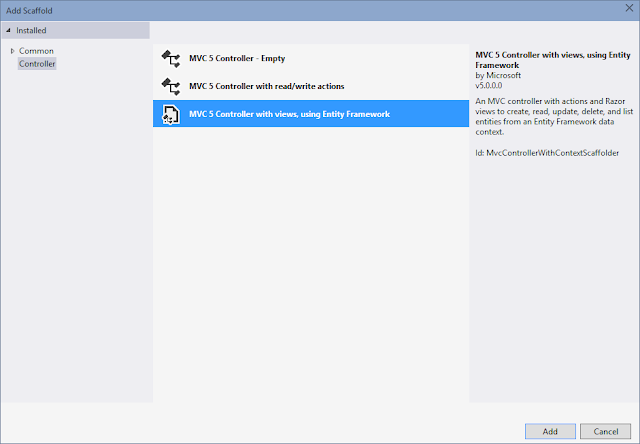The image size is (640, 444).
Task: Click the read/write actions controller icon
Action: tap(171, 87)
